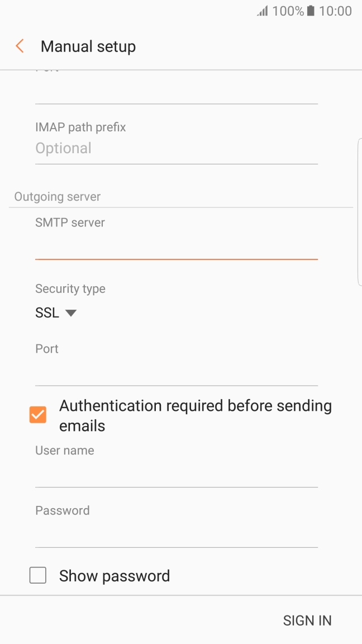Check the Show password box

click(x=37, y=575)
